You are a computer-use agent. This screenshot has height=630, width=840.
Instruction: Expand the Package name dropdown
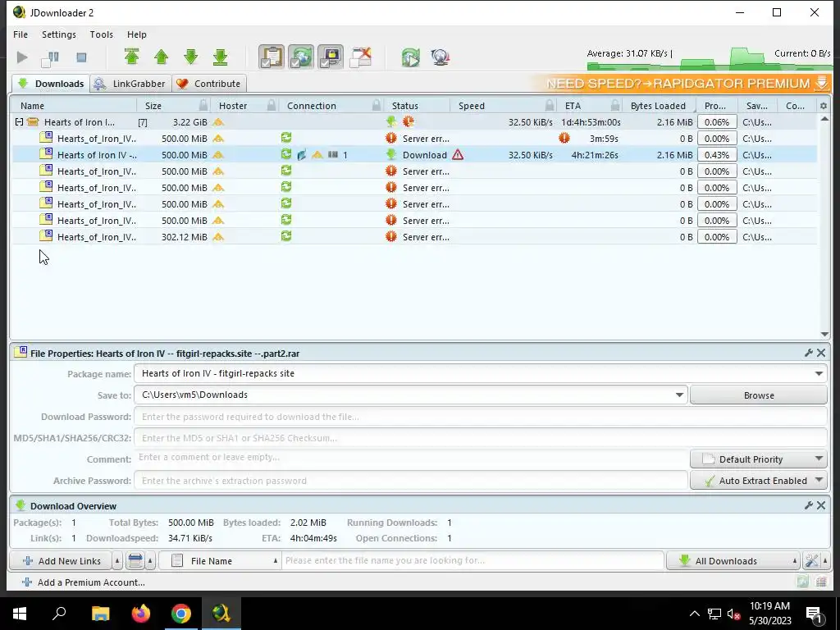tap(819, 373)
